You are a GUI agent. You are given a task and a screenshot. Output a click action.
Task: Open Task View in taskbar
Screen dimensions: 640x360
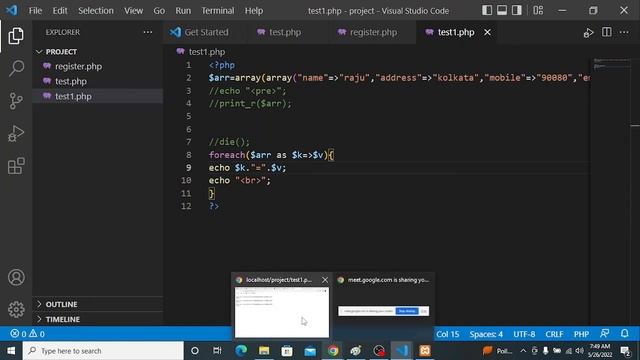[x=217, y=351]
